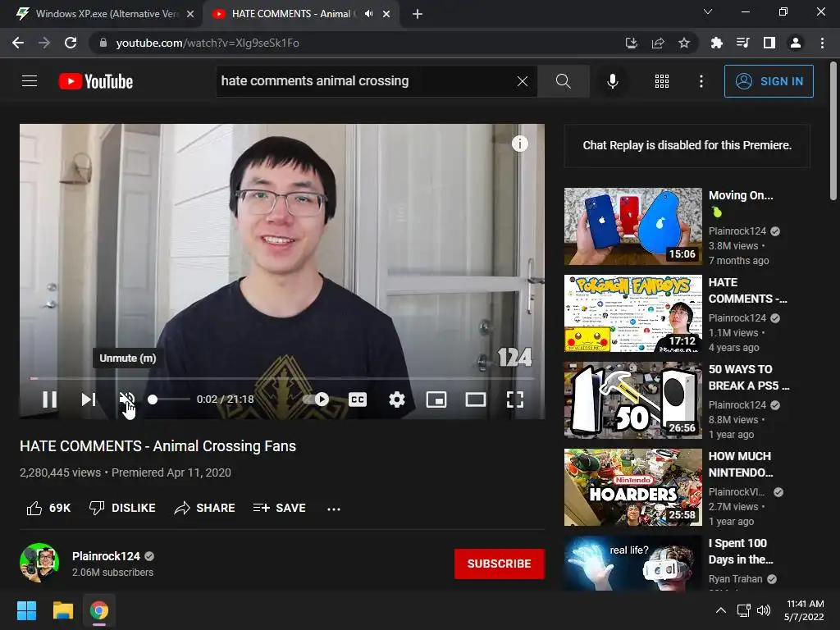Viewport: 840px width, 630px height.
Task: Close the Windows XP.exe tab
Action: tap(189, 14)
